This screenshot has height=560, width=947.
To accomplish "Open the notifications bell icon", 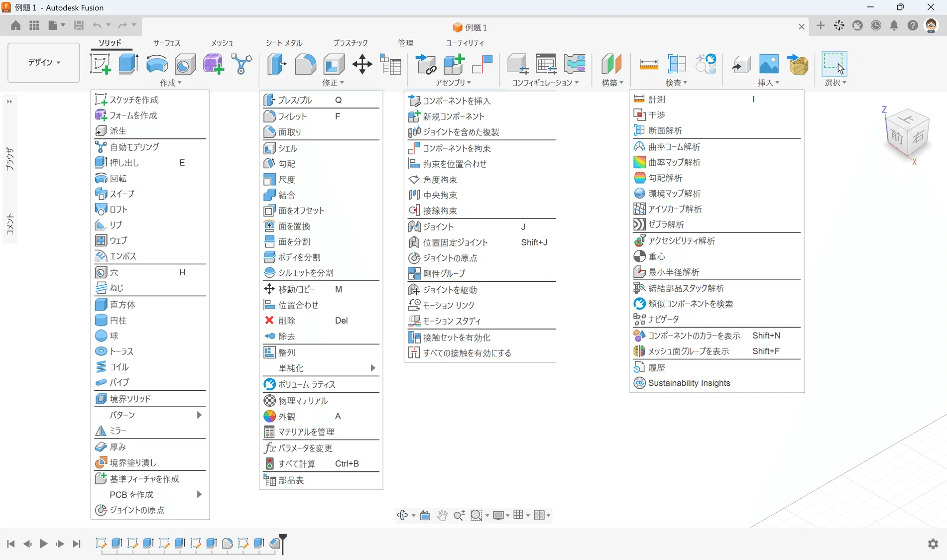I will [x=894, y=26].
